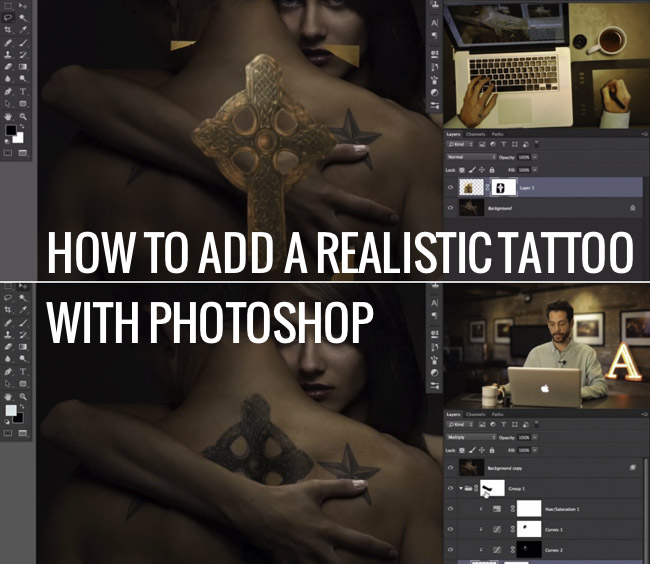Select the Hand tool in the lower Photoshop toolbar
This screenshot has height=564, width=650.
tap(8, 397)
